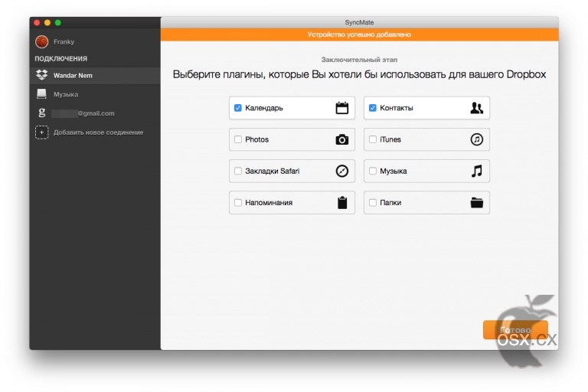Click the calendar icon in Календарь plugin
Viewport: 588px width, 392px height.
coord(341,108)
